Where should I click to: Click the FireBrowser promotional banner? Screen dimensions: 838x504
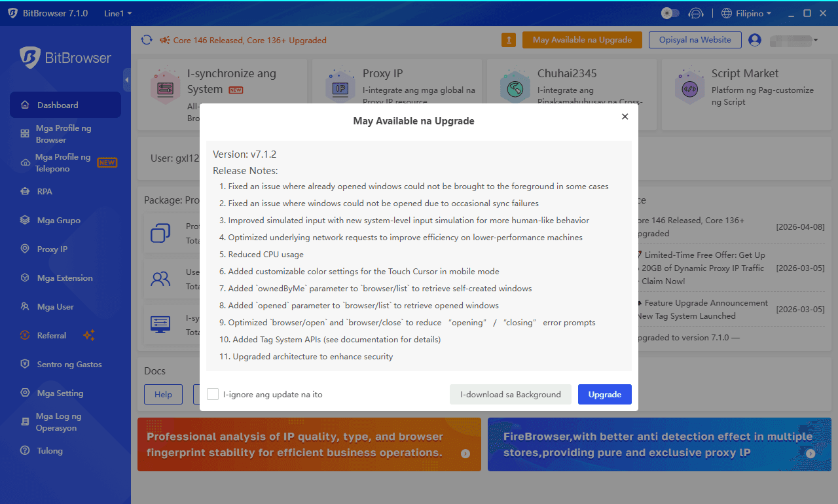[x=659, y=444]
